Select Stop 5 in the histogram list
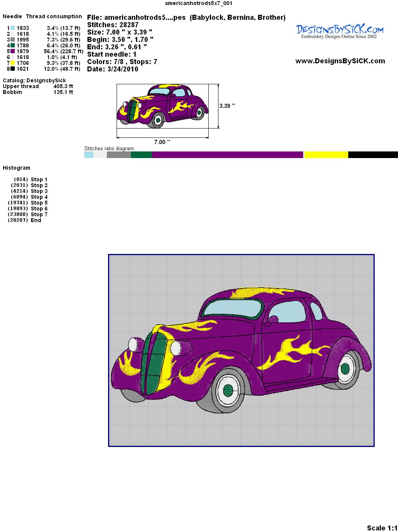 tap(39, 203)
